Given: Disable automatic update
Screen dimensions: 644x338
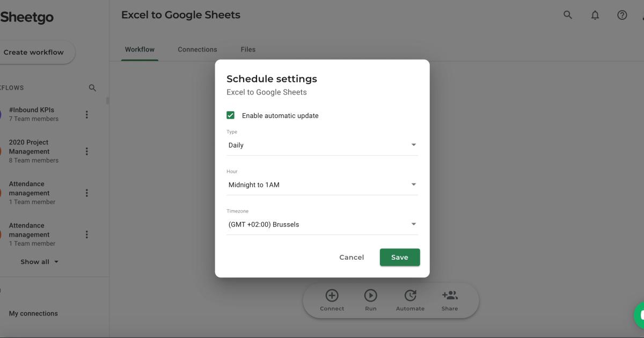Looking at the screenshot, I should (x=230, y=115).
